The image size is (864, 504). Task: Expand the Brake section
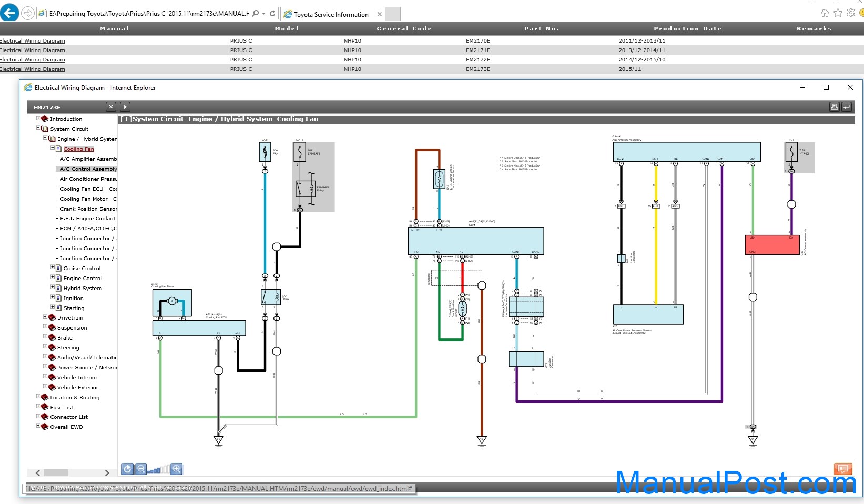coord(45,336)
